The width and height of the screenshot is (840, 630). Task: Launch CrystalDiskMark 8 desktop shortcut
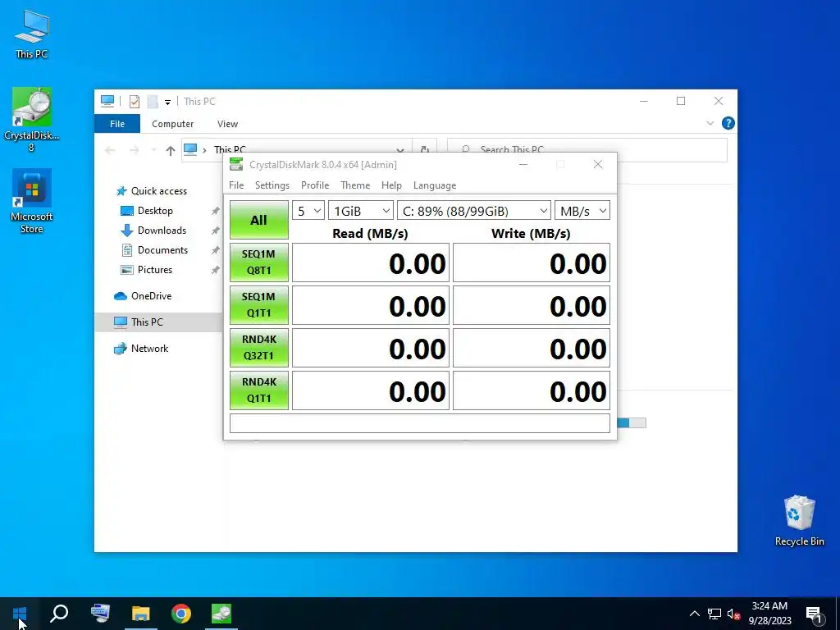[x=32, y=120]
